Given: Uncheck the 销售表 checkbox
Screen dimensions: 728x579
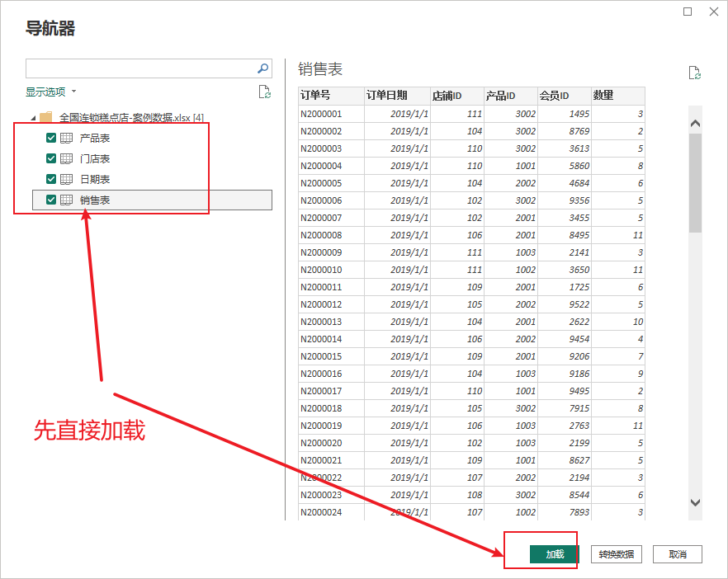Looking at the screenshot, I should click(x=51, y=200).
